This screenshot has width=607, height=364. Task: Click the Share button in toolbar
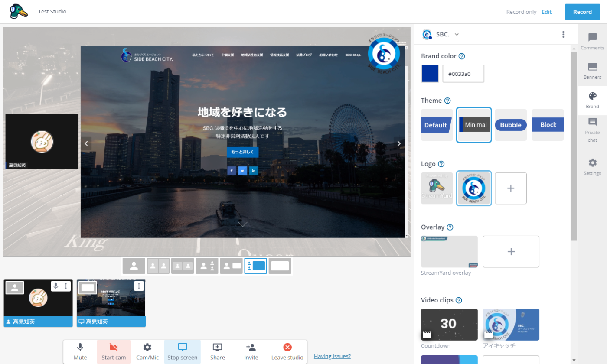(x=218, y=351)
